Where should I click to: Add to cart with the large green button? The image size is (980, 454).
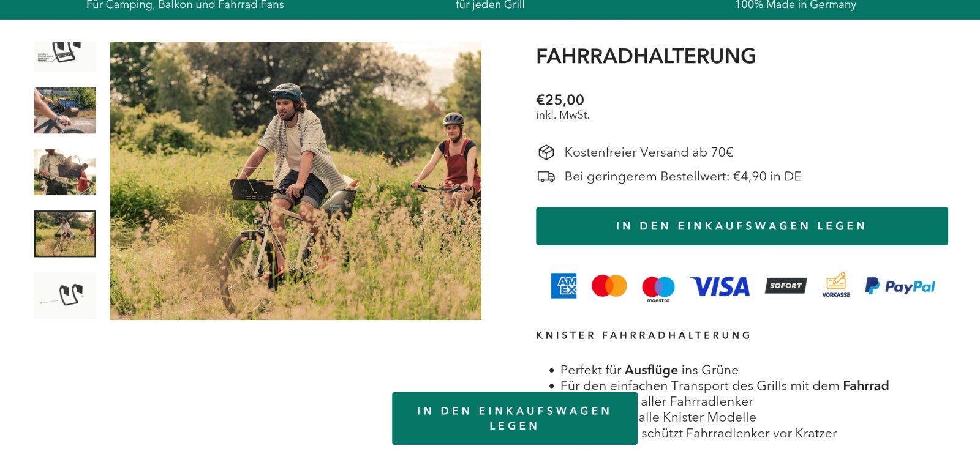coord(742,226)
